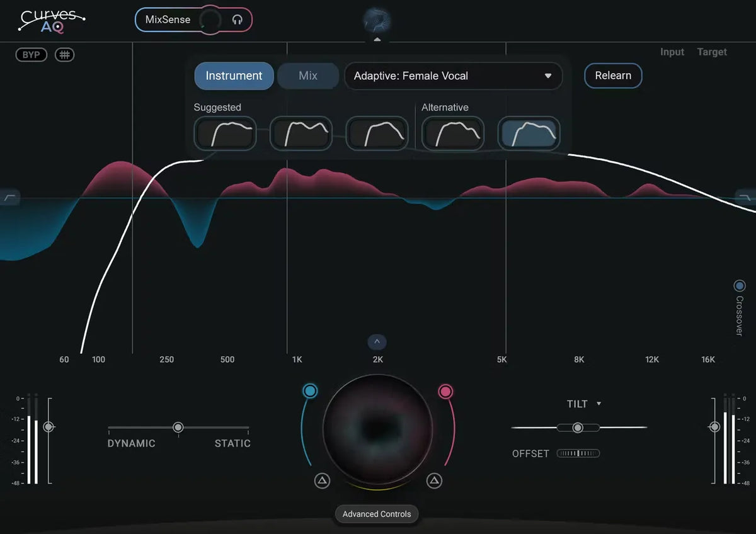This screenshot has height=534, width=756.
Task: Click the left delta triangle icon
Action: pos(322,481)
